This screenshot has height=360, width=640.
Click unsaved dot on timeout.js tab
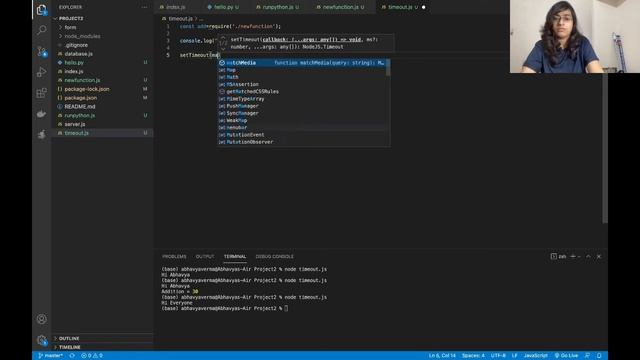[x=424, y=7]
